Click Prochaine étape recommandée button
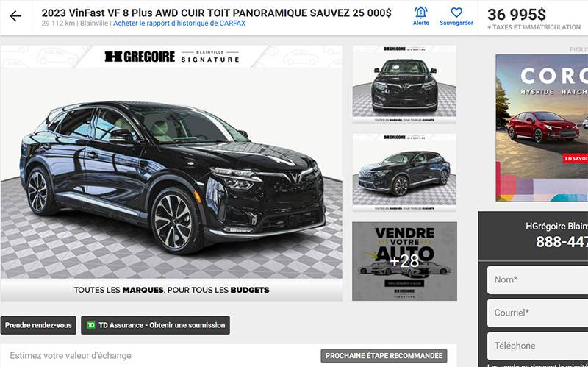This screenshot has height=367, width=588. click(384, 356)
